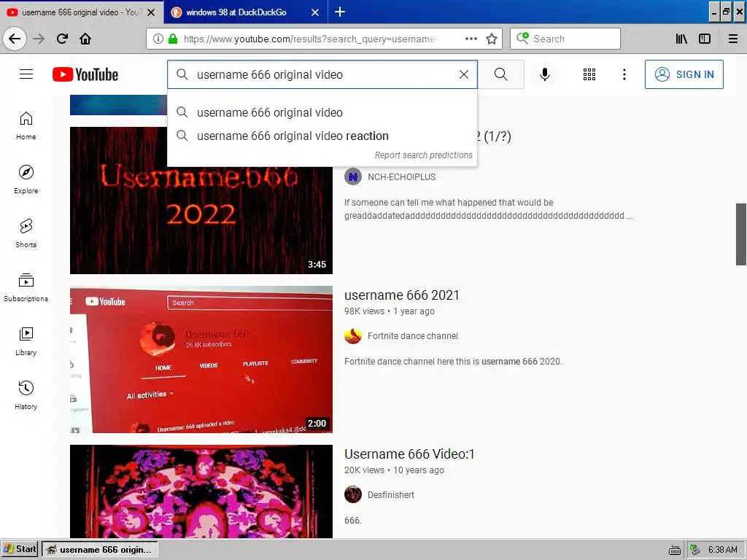Clear the YouTube search text with X
747x560 pixels.
pos(463,74)
